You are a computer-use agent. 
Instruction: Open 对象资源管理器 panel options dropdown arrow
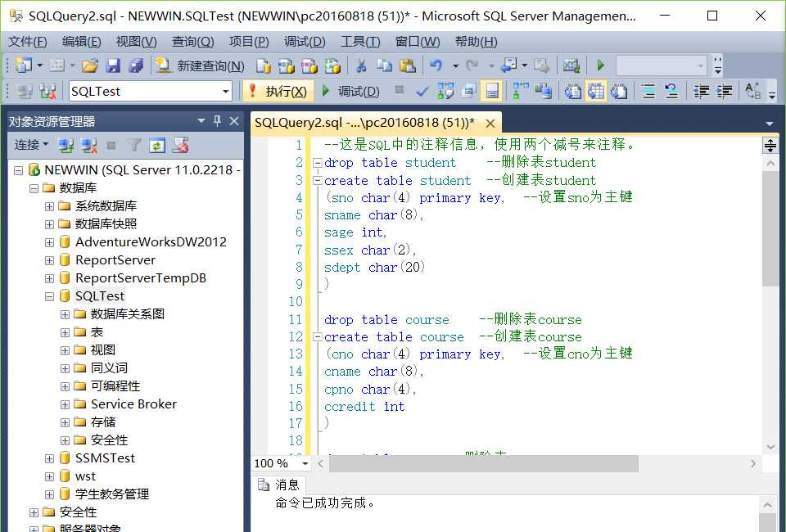tap(201, 121)
